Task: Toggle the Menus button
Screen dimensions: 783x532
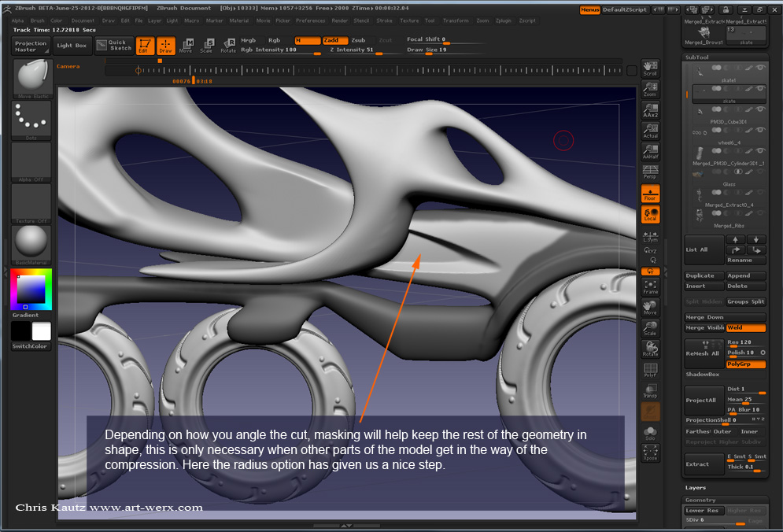Action: coord(589,10)
